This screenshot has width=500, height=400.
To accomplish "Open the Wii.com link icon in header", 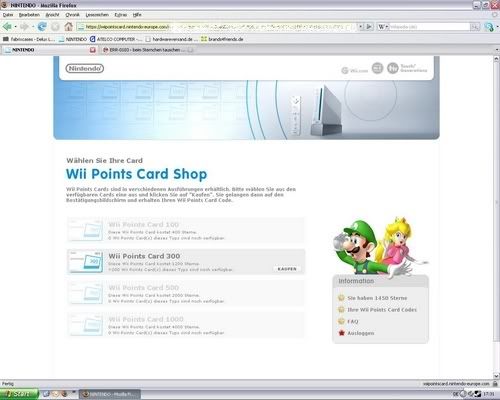I will [355, 70].
